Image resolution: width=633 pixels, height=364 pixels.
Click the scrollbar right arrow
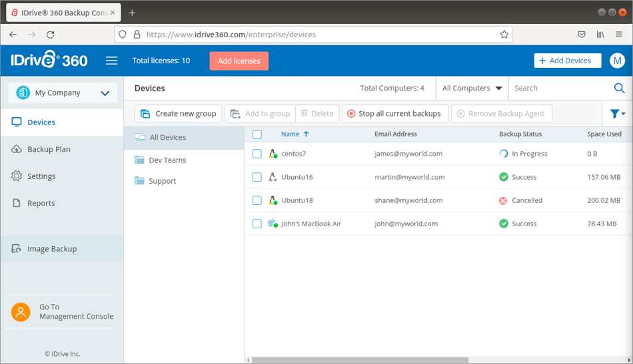[629, 360]
